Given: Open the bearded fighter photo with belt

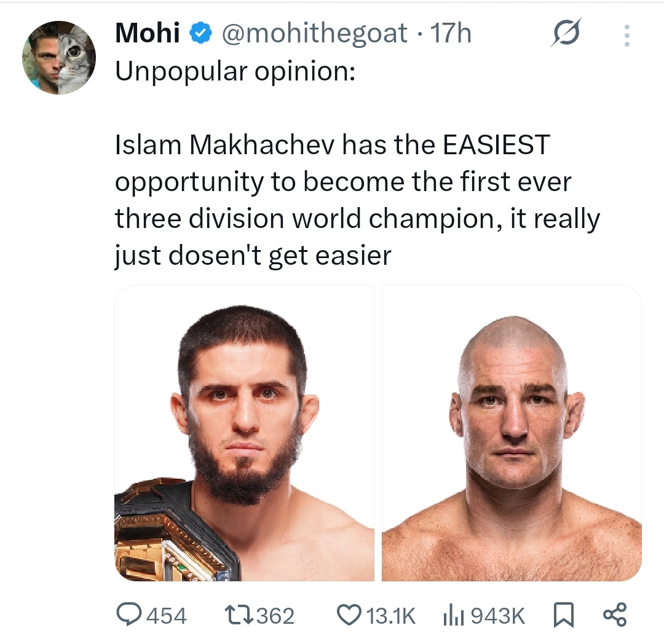Looking at the screenshot, I should coord(244,433).
